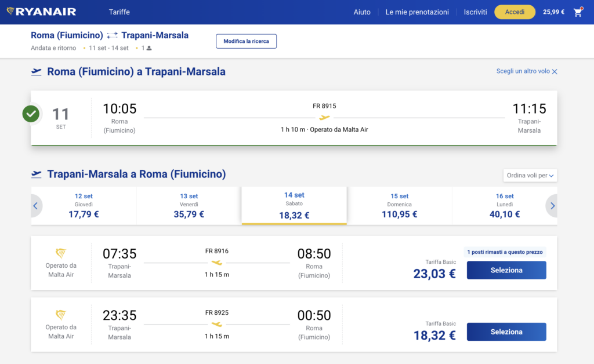Click the Scegli un altro volo link
Image resolution: width=594 pixels, height=364 pixels.
(x=523, y=71)
